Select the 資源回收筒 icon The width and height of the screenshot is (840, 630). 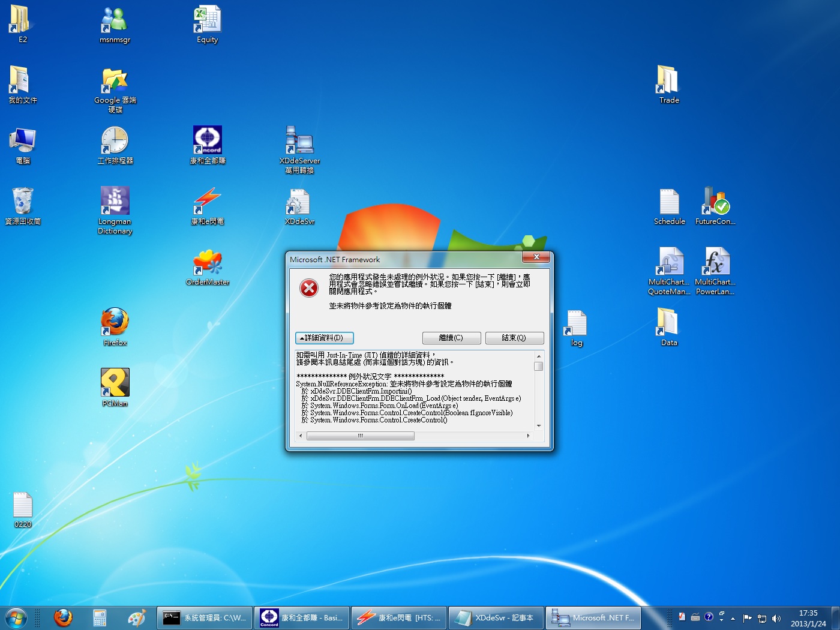pos(23,206)
